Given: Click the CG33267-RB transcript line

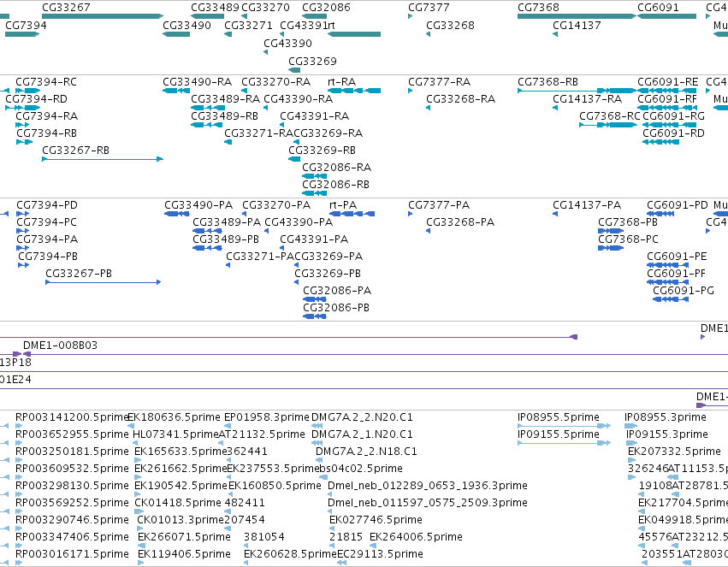Looking at the screenshot, I should click(103, 159).
